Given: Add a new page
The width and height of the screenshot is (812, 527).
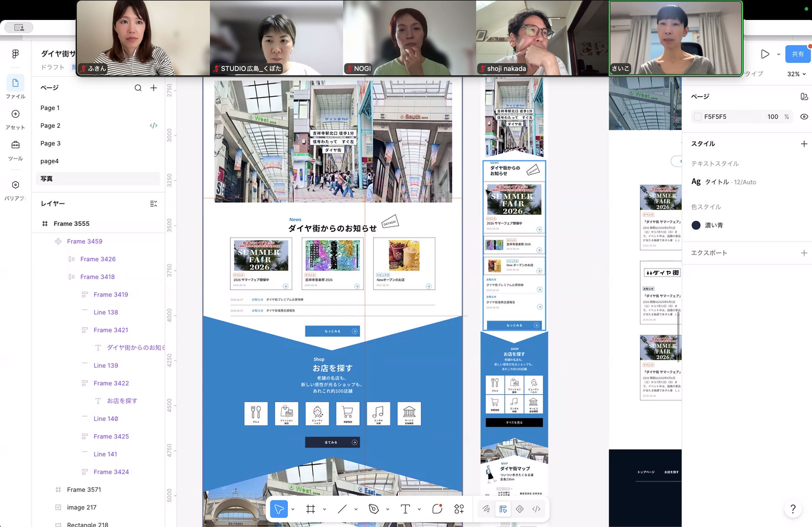Looking at the screenshot, I should tap(154, 88).
